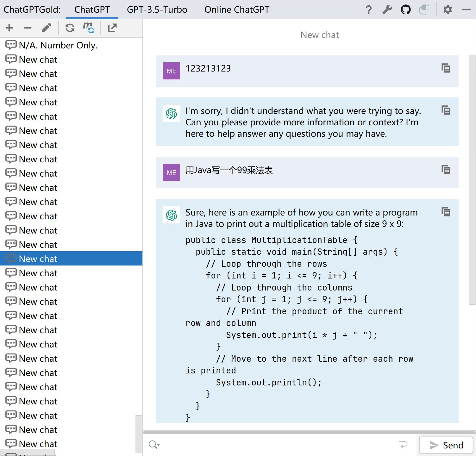Viewport: 476px width, 456px height.
Task: Click inside the message input field
Action: pos(279,445)
